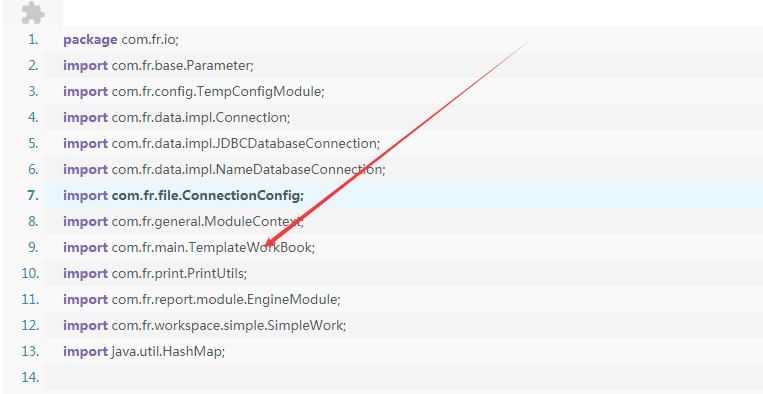Viewport: 763px width, 394px height.
Task: Click highlighted line number 7
Action: click(33, 196)
